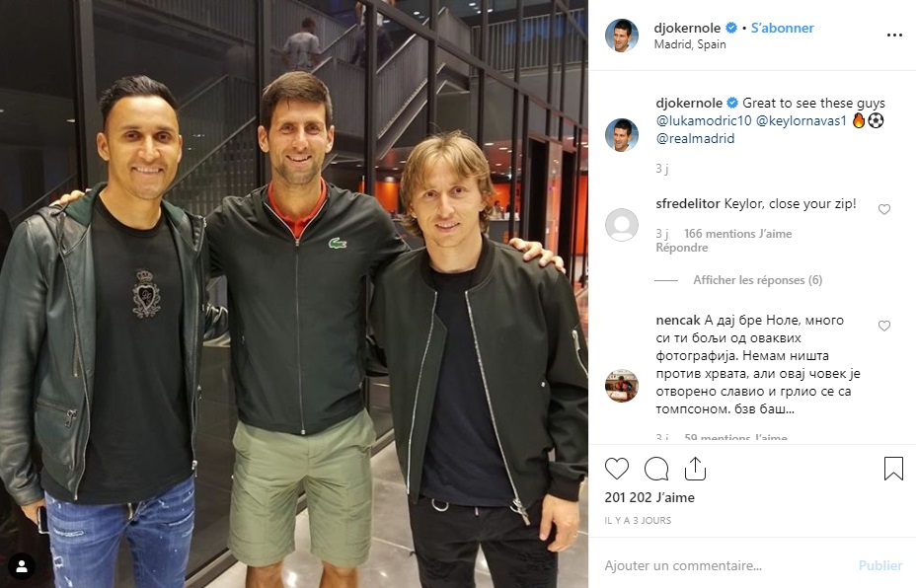Viewport: 916px width, 588px height.
Task: Focus the Ajouter un commentaire field
Action: point(725,565)
